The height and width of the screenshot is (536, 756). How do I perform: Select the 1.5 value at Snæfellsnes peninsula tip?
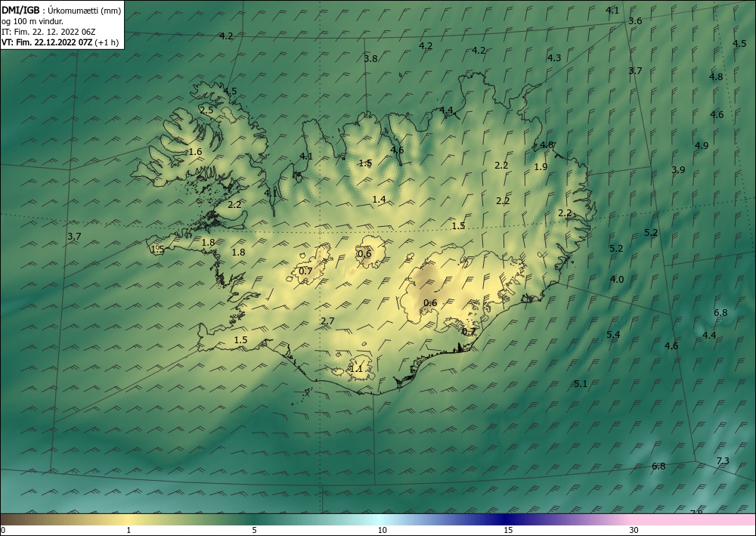coord(158,249)
